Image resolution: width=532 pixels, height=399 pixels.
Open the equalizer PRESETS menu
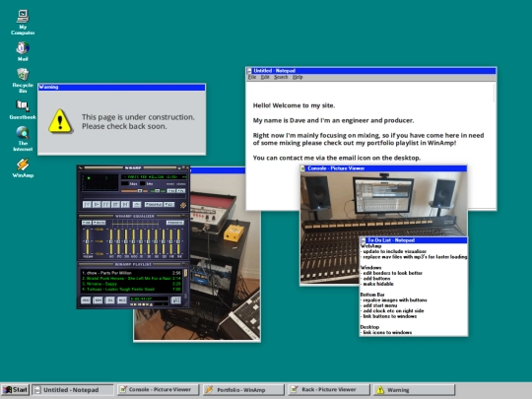(175, 223)
